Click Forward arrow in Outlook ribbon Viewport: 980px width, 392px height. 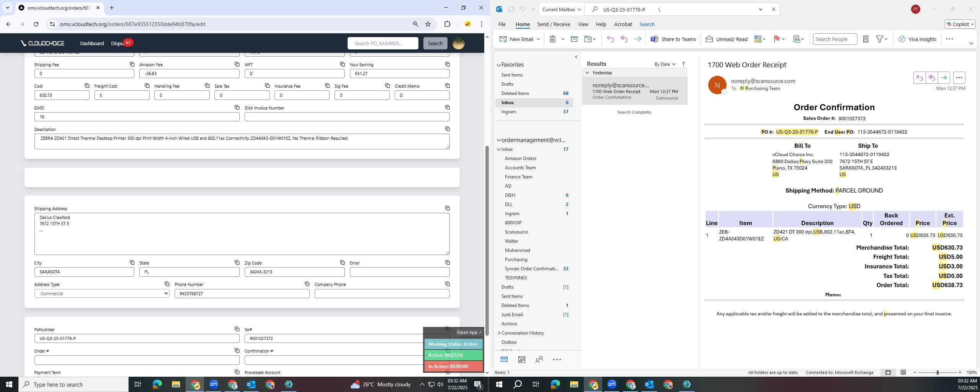click(637, 39)
